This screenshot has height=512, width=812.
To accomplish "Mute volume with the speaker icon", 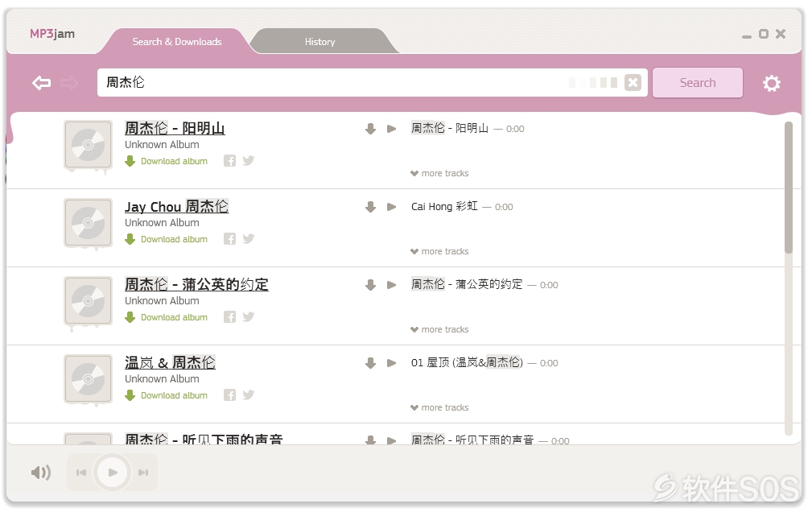I will coord(40,472).
